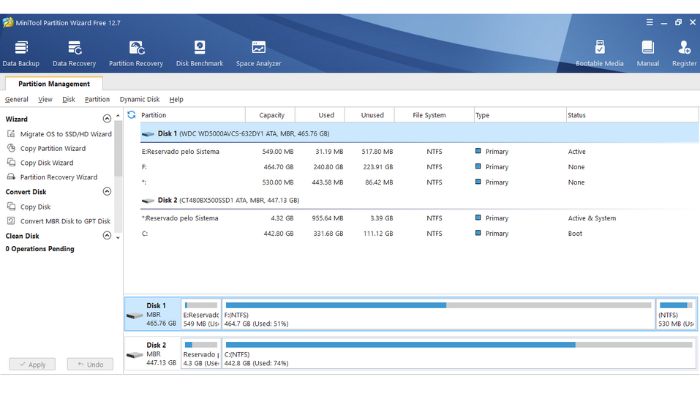
Task: Select F:(NTFS) usage bar on Disk 1
Action: click(438, 305)
